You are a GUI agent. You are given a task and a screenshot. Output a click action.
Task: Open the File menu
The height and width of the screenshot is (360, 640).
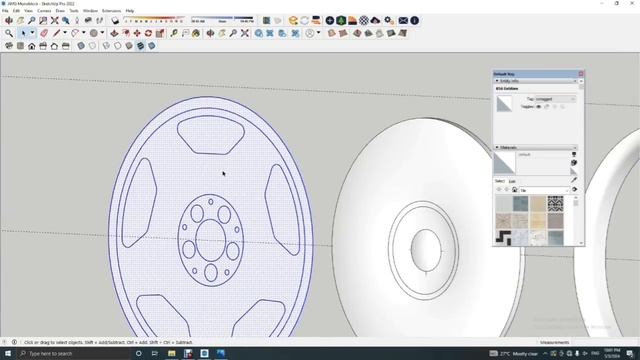5,11
